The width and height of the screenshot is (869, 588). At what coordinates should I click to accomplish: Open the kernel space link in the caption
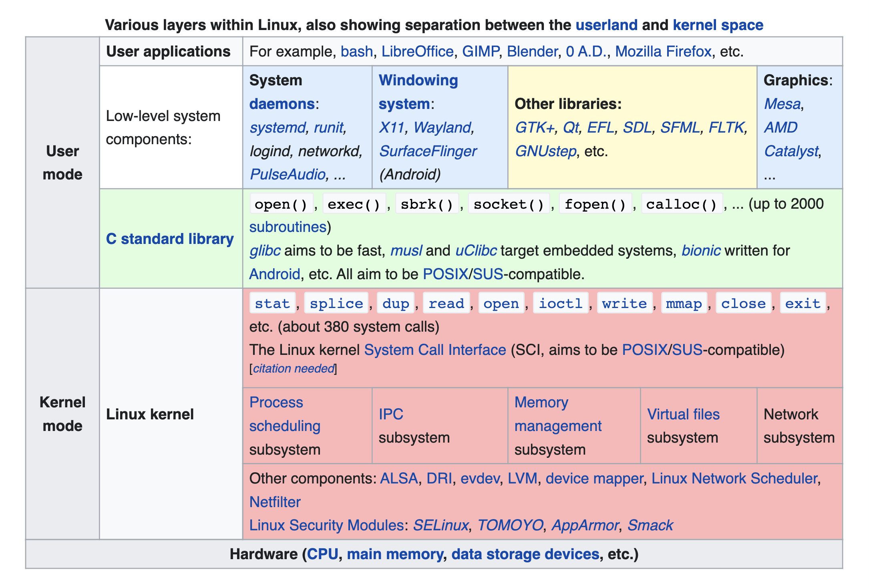(x=718, y=25)
